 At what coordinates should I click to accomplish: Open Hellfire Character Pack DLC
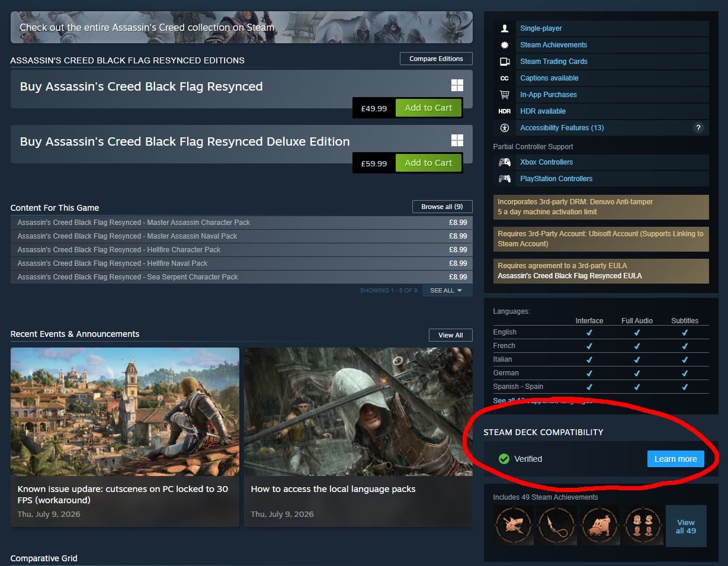pyautogui.click(x=242, y=250)
